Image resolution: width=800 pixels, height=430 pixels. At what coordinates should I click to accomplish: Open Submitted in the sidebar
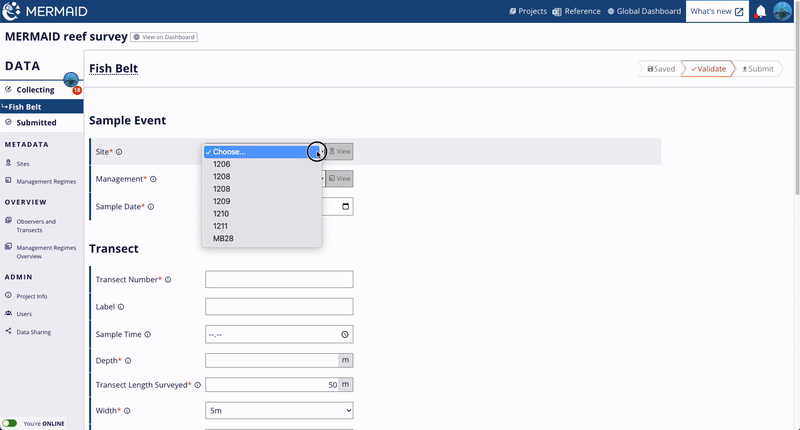tap(36, 123)
